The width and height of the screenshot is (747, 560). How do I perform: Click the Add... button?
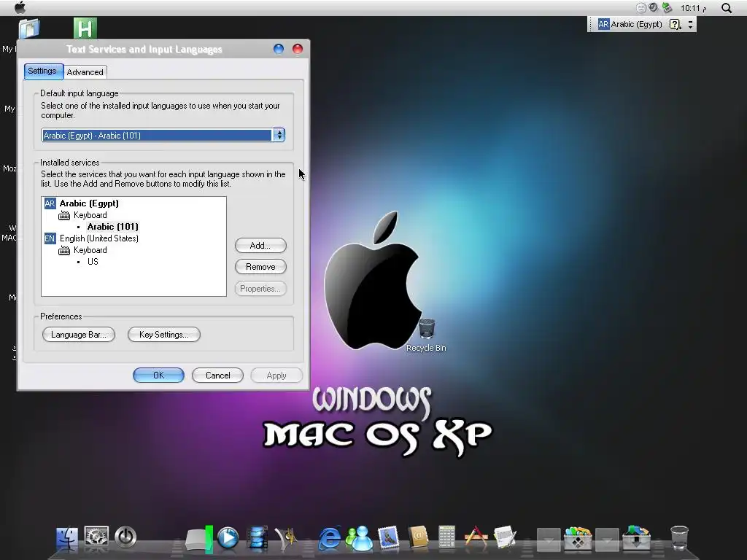[x=260, y=246]
